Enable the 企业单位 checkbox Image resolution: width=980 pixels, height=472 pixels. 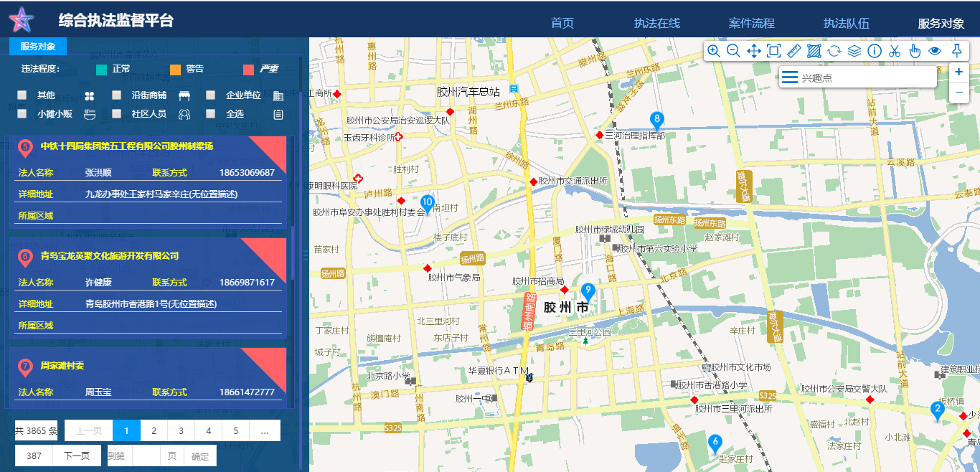point(211,95)
